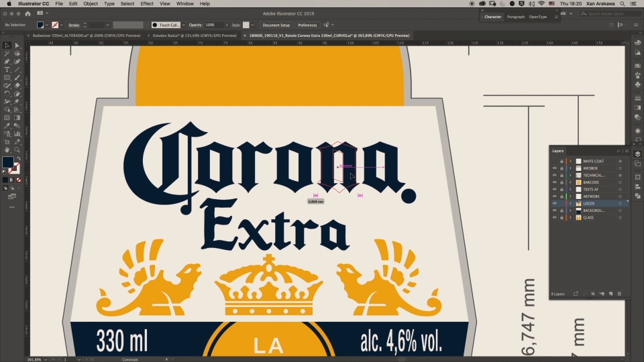The height and width of the screenshot is (362, 644).
Task: Pick the Mesh tool
Action: [7, 118]
